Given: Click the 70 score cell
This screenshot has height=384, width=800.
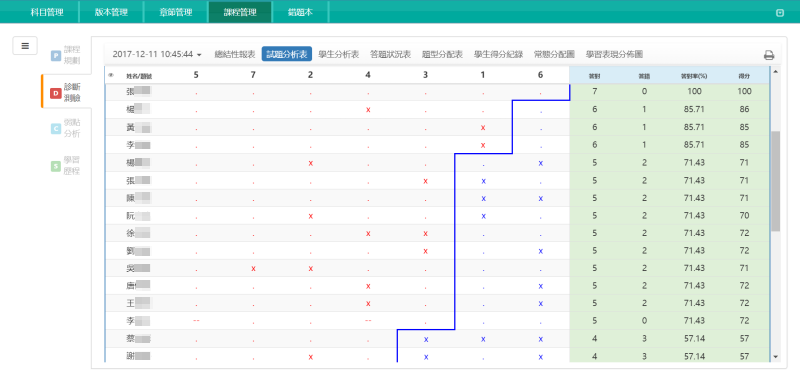Looking at the screenshot, I should pyautogui.click(x=744, y=216).
